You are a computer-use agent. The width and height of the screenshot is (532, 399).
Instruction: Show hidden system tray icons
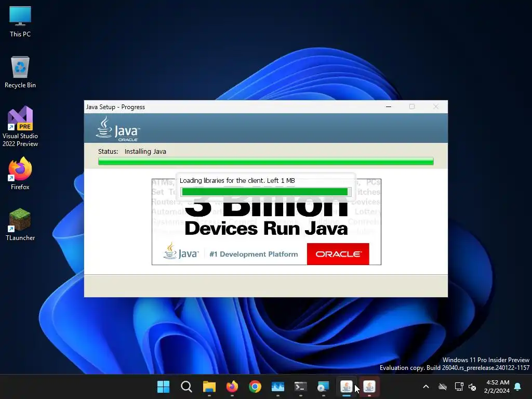[426, 387]
